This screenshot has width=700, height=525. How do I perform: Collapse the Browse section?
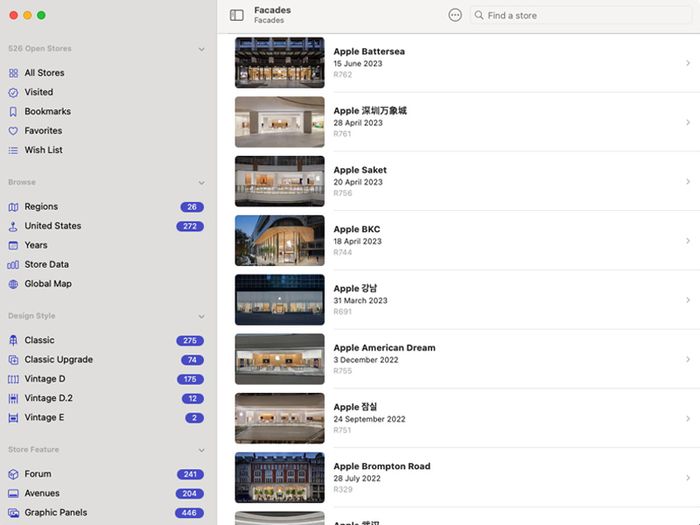[201, 183]
